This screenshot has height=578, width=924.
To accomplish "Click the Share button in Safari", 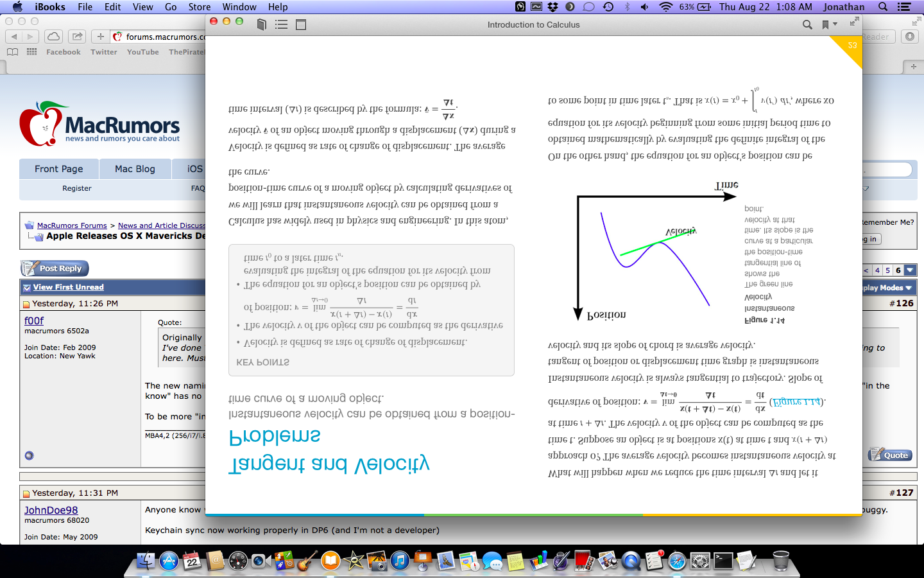I will tap(77, 37).
